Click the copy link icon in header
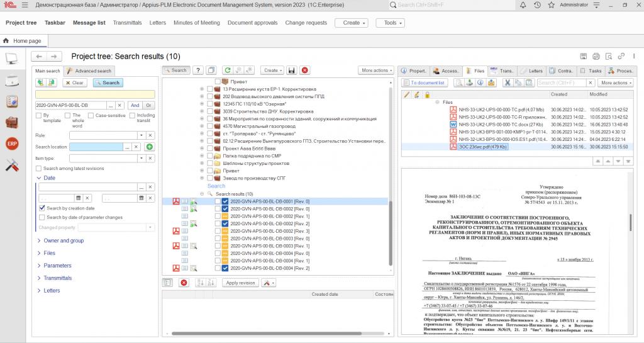Viewport: 644px width, 343px height. point(621,57)
